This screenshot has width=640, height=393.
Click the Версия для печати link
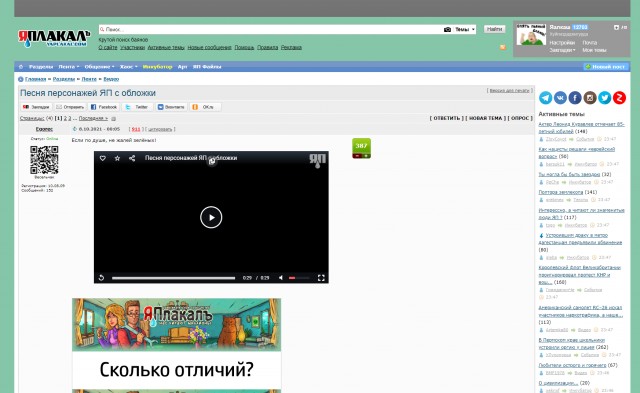(509, 90)
